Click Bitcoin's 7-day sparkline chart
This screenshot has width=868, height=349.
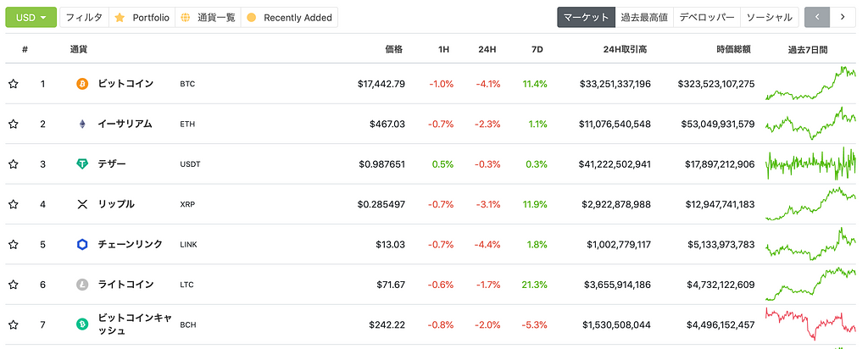click(810, 84)
